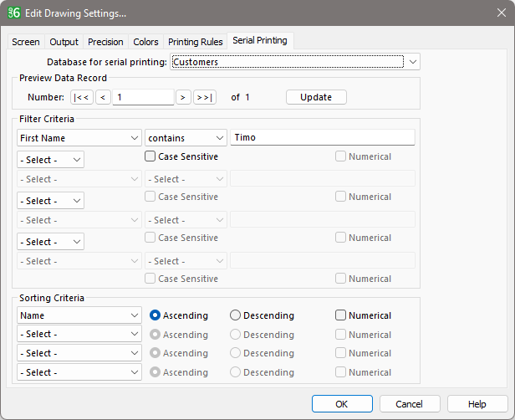This screenshot has height=420, width=515.
Task: Close the Edit Drawing Settings dialog
Action: 502,13
